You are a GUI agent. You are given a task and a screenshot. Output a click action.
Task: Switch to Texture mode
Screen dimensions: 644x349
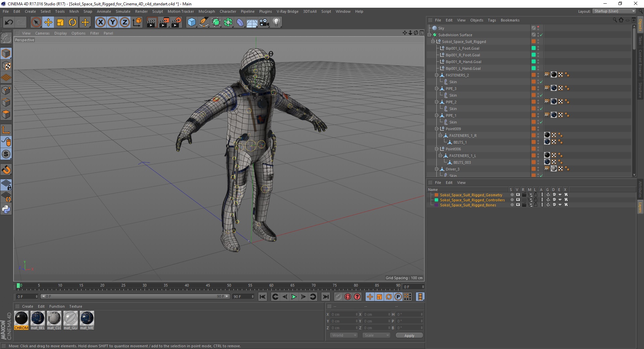(x=6, y=66)
